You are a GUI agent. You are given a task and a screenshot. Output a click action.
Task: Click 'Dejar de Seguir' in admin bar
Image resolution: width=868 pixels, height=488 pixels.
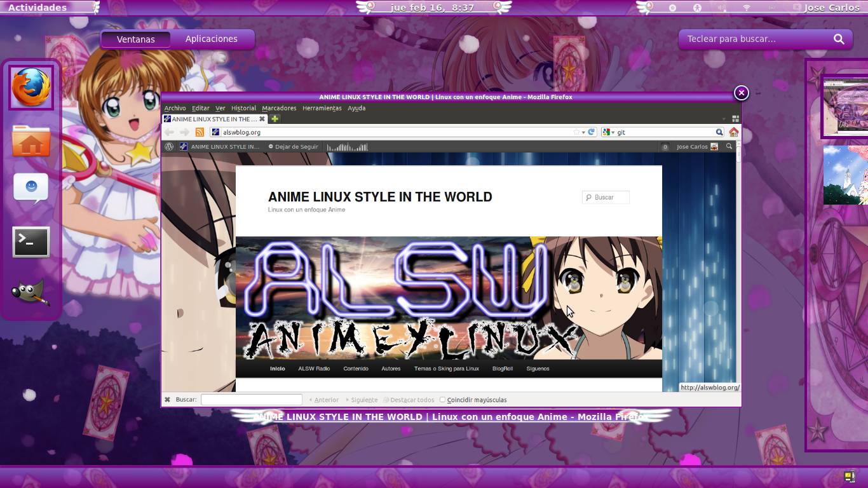[293, 147]
